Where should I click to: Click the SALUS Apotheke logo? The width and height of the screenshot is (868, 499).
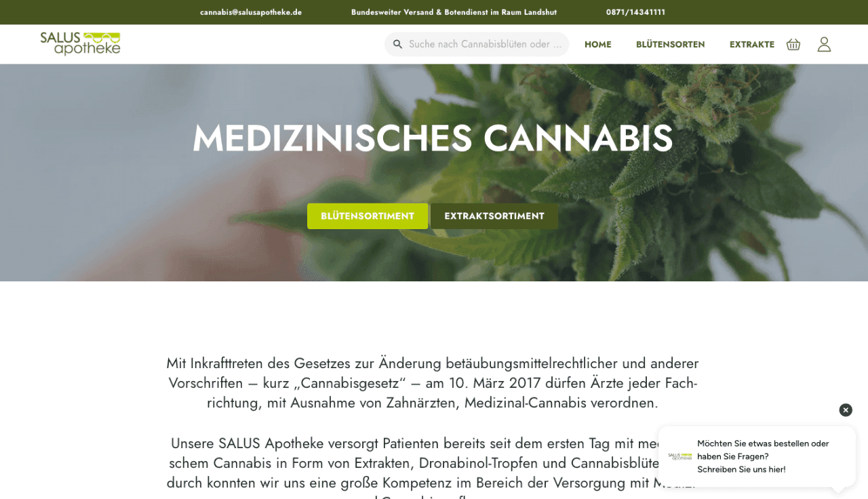point(80,43)
